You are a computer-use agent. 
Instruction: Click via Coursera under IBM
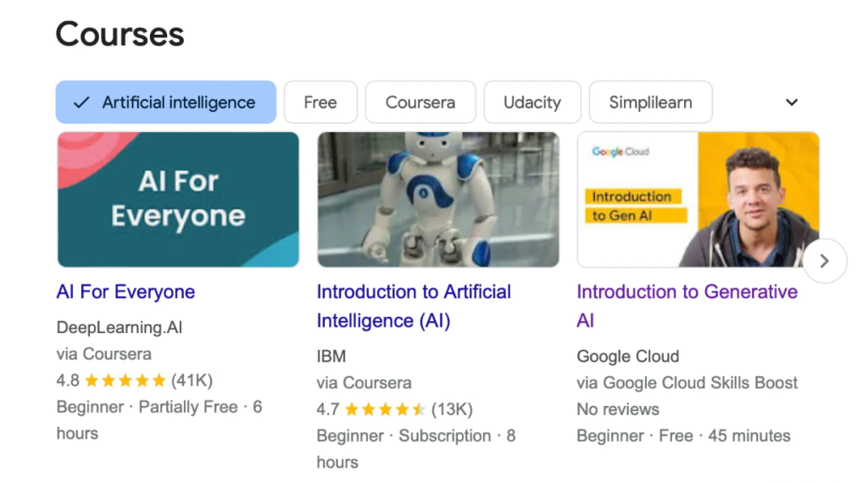[x=364, y=383]
